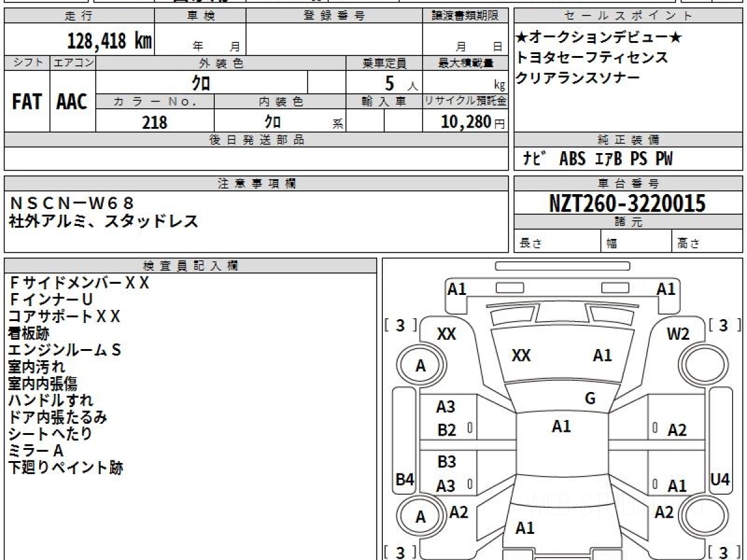The width and height of the screenshot is (747, 560).
Task: Select the 室内汚れ inspector note
Action: tap(37, 367)
